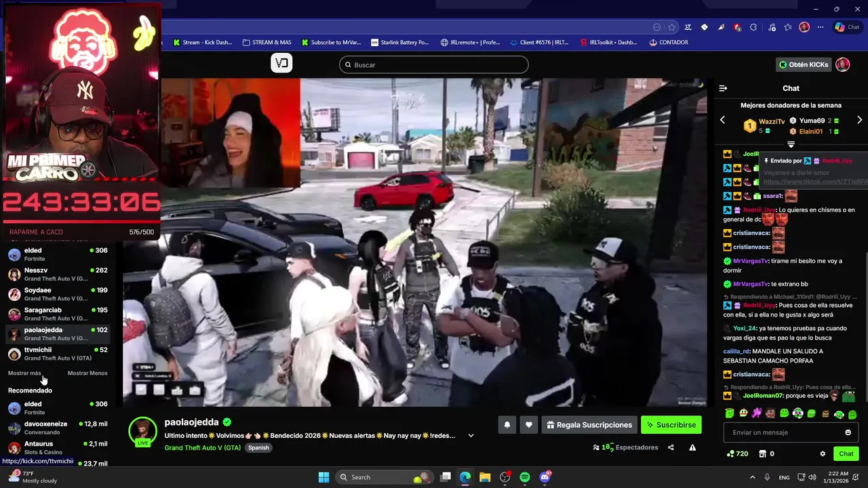Click the browser favorites star icon
This screenshot has width=868, height=488.
pyautogui.click(x=671, y=27)
